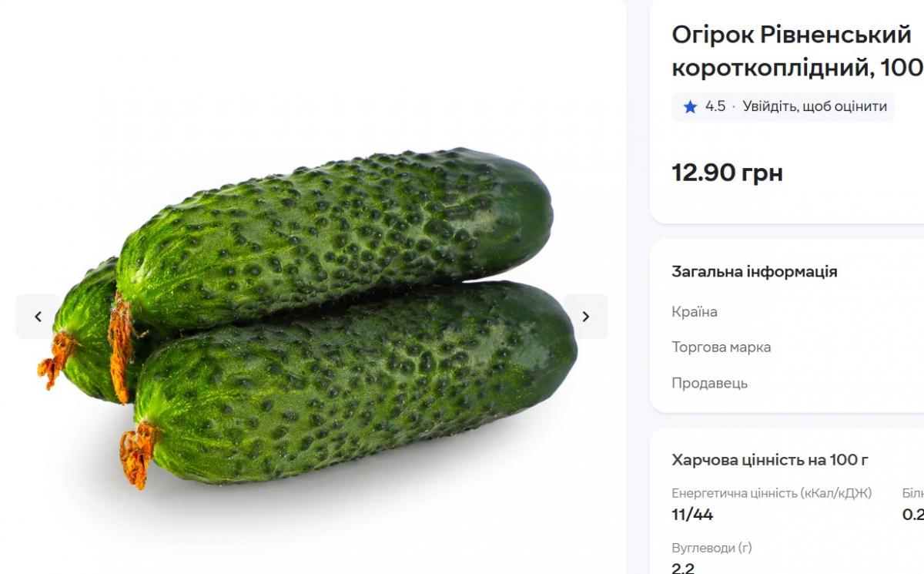View previous product photo via chevron

coord(38,316)
